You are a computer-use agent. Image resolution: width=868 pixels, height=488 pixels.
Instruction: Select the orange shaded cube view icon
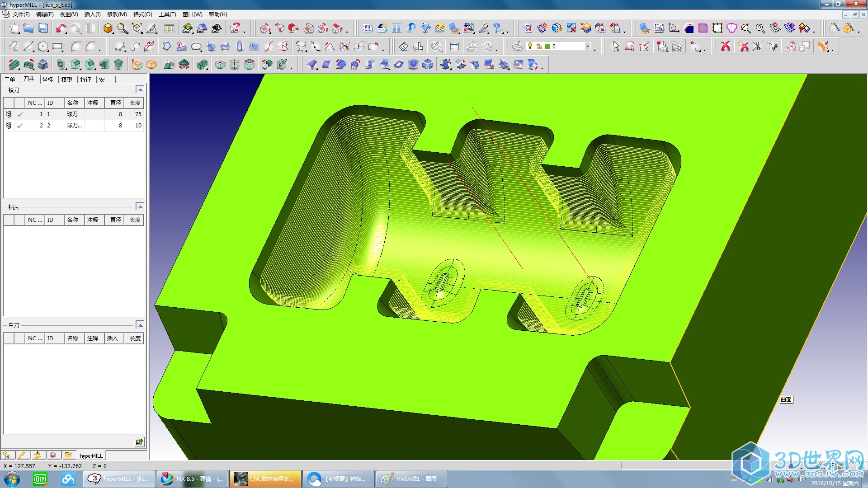pyautogui.click(x=108, y=28)
